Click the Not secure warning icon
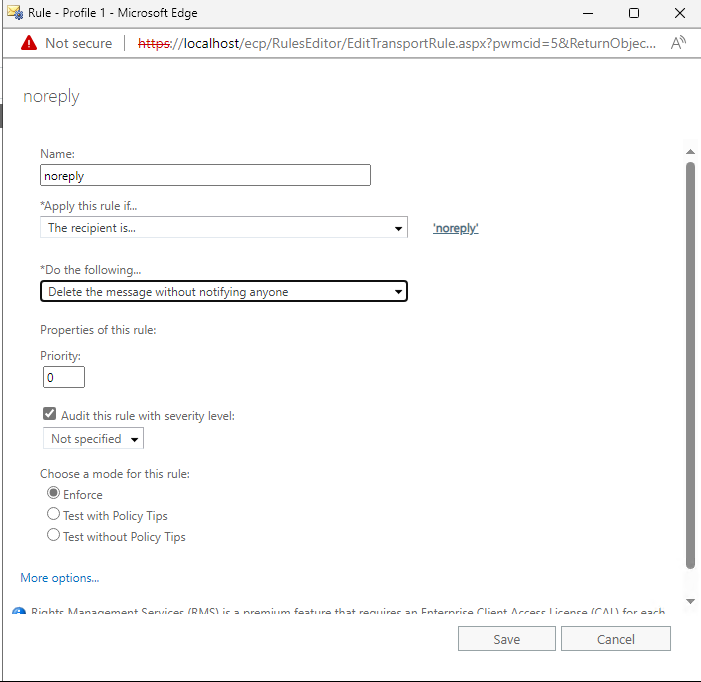 [x=27, y=43]
